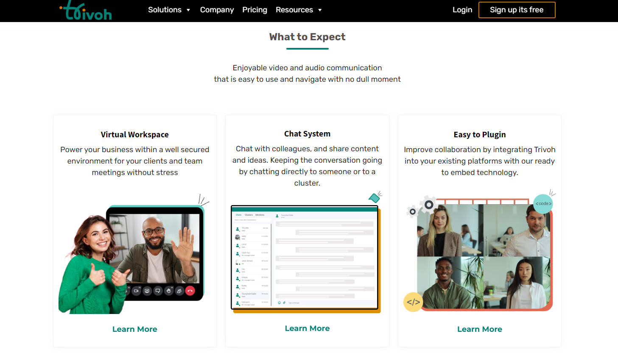Image resolution: width=618 pixels, height=364 pixels.
Task: Click the screen share icon in call toolbar
Action: pyautogui.click(x=147, y=291)
